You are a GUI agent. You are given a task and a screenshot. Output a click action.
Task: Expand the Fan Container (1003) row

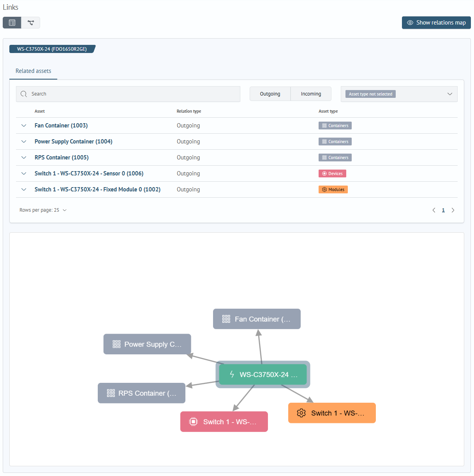coord(24,126)
